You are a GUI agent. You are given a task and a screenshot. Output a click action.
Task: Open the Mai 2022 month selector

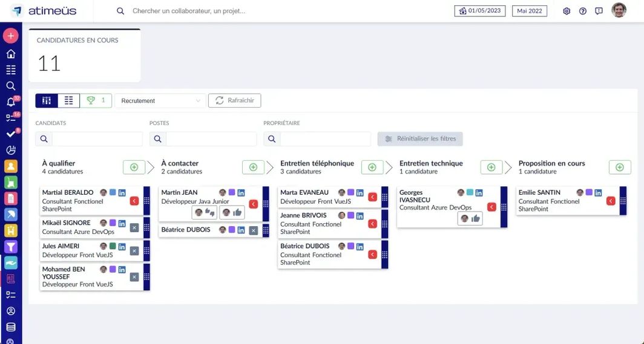529,11
